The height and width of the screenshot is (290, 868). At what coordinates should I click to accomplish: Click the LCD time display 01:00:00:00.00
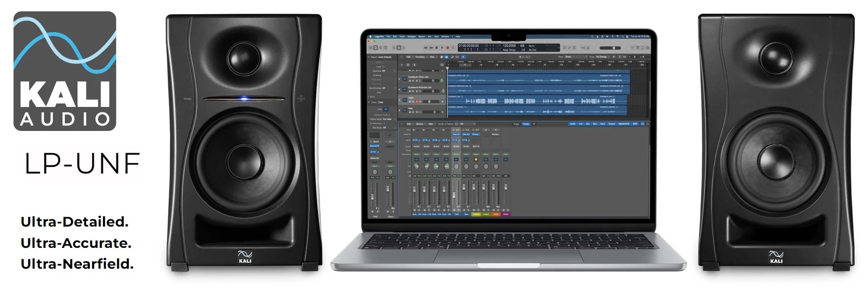click(x=469, y=46)
